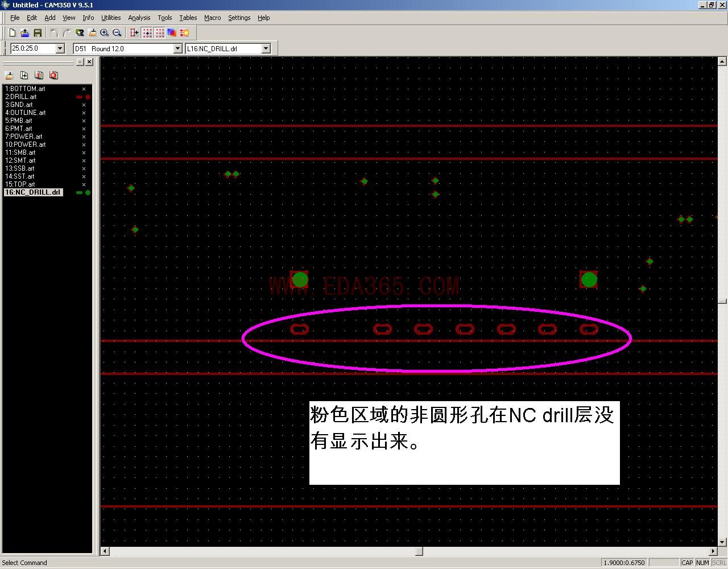Click the Redo arrow icon
The height and width of the screenshot is (569, 728).
(67, 33)
